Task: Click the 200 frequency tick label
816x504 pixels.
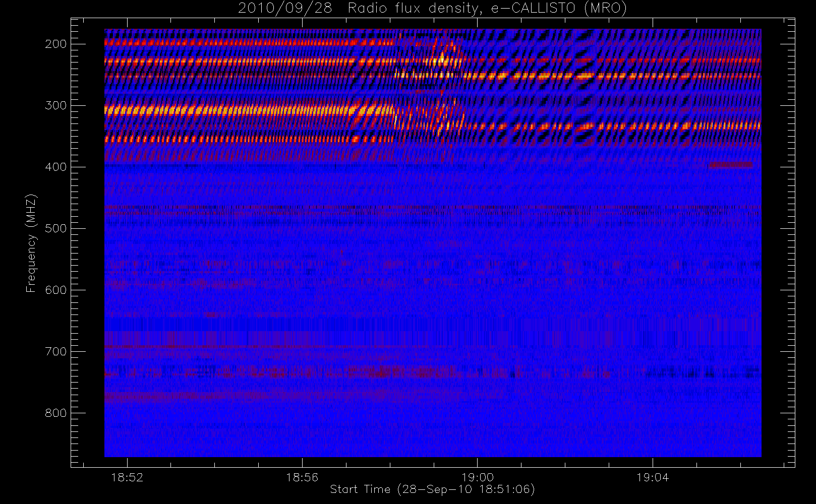Action: pyautogui.click(x=56, y=44)
